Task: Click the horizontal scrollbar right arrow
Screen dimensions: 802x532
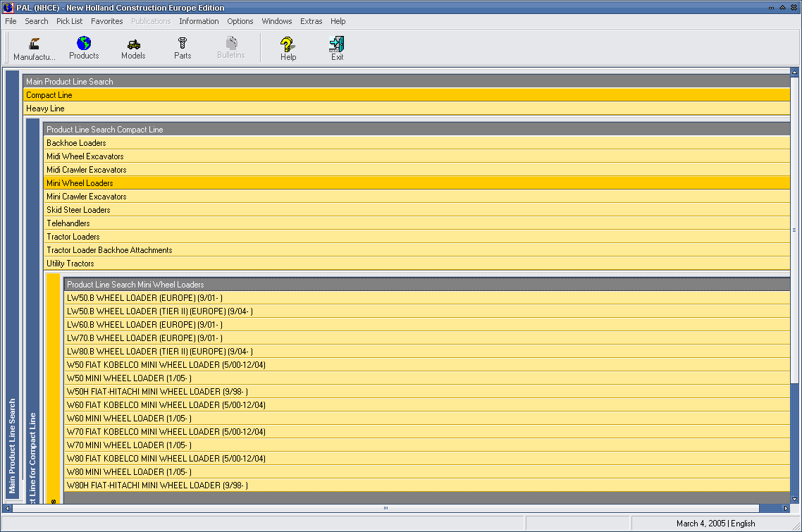Action: point(786,508)
